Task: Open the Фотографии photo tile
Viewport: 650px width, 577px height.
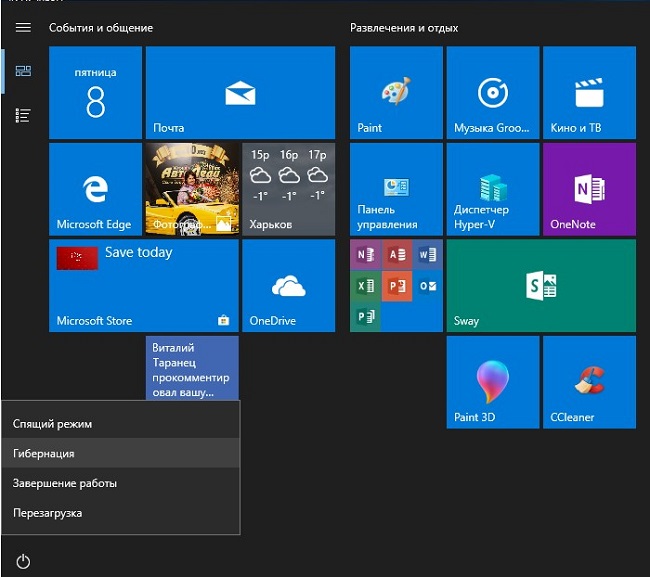Action: (x=192, y=189)
